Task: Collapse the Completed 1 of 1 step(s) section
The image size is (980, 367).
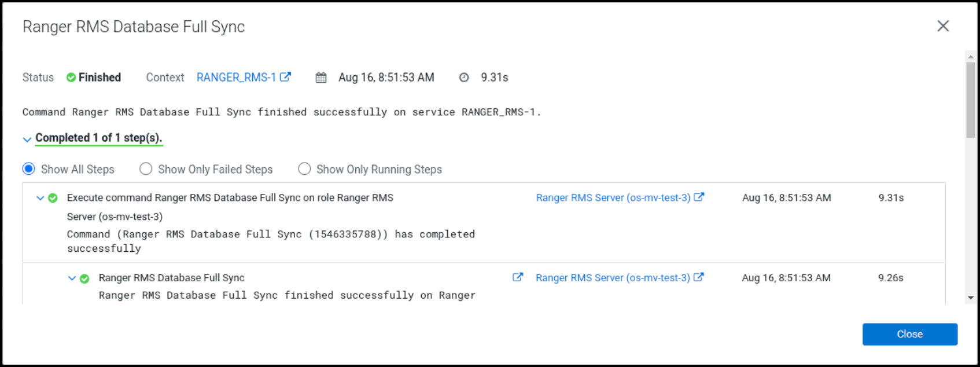Action: coord(27,139)
